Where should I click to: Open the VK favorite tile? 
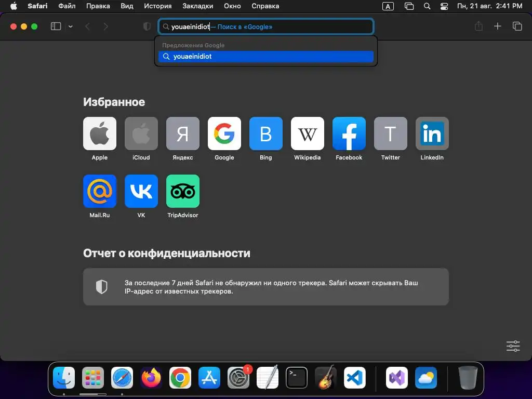[x=141, y=191]
